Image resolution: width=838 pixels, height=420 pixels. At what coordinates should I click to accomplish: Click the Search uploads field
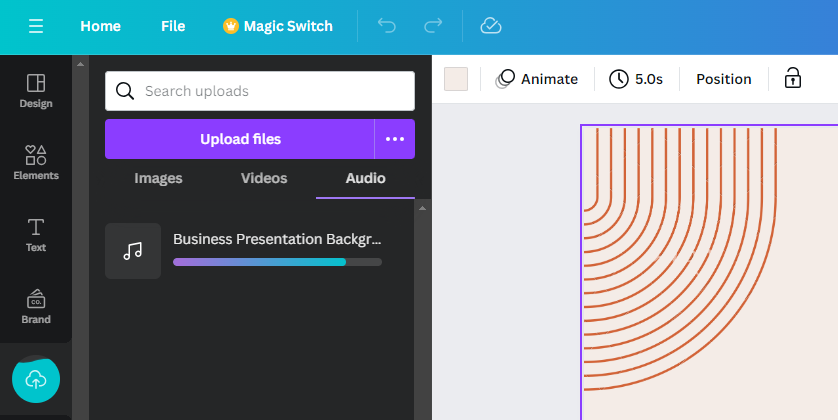[260, 91]
